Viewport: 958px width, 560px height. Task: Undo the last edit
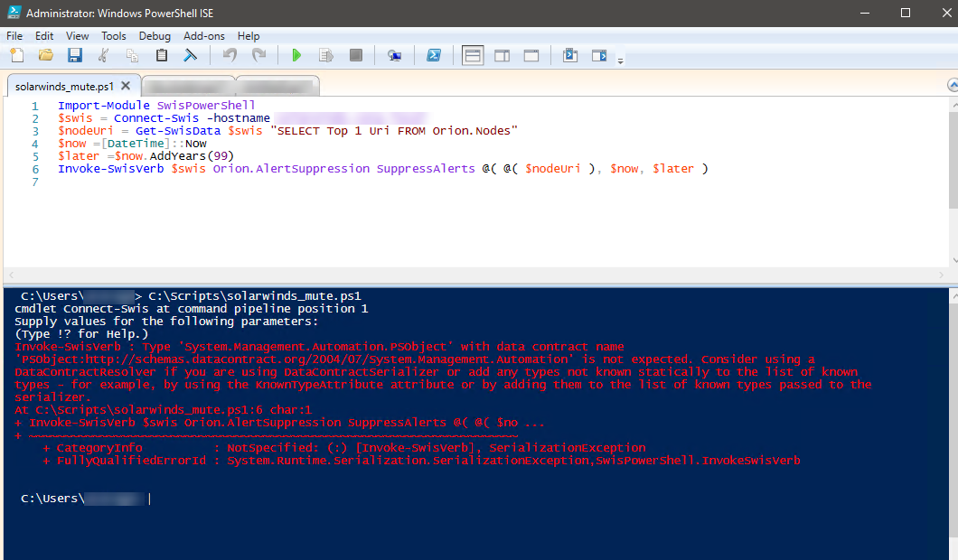pos(230,56)
